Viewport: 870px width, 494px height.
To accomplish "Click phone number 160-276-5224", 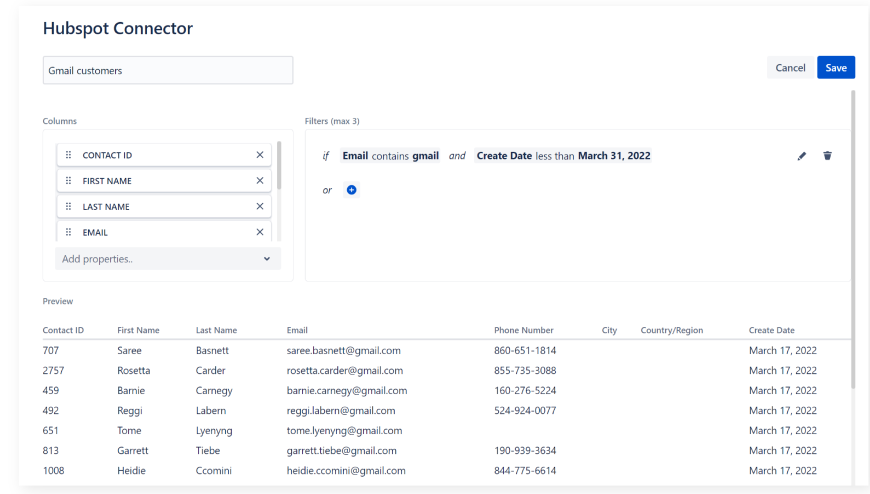I will pyautogui.click(x=525, y=390).
